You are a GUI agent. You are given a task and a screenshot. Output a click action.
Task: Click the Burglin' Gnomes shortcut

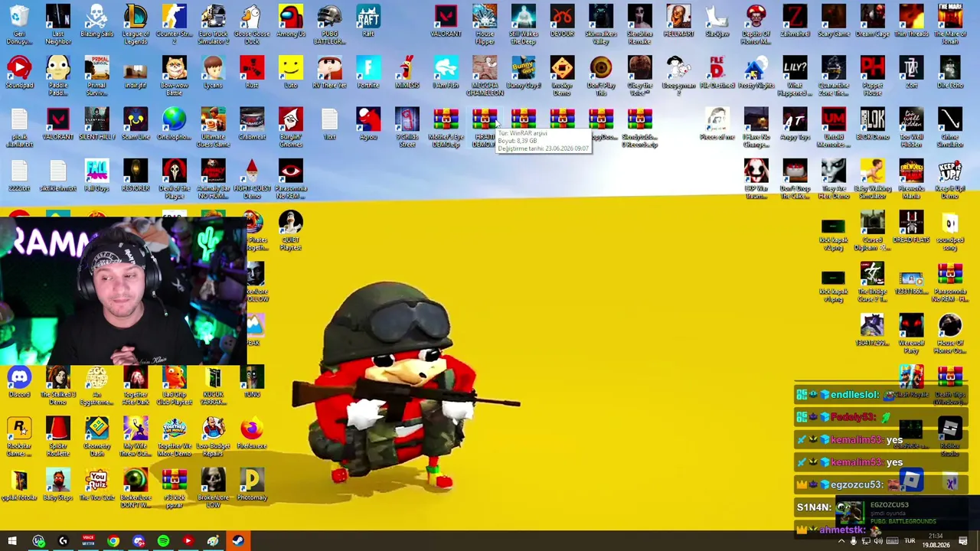(291, 127)
